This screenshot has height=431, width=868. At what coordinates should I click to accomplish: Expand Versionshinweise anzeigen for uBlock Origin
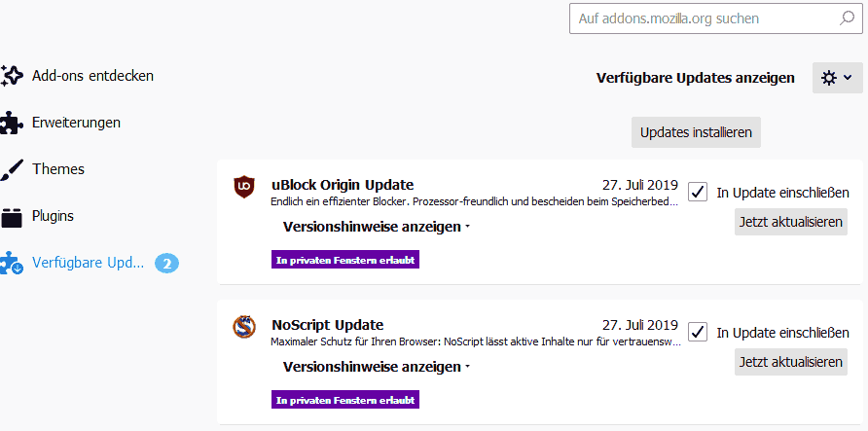(x=377, y=227)
